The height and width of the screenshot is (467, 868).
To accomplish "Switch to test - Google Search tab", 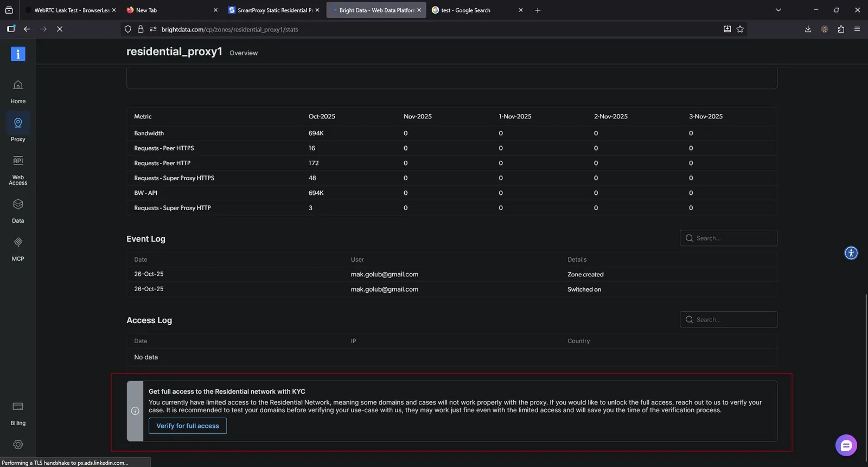I will pyautogui.click(x=477, y=10).
